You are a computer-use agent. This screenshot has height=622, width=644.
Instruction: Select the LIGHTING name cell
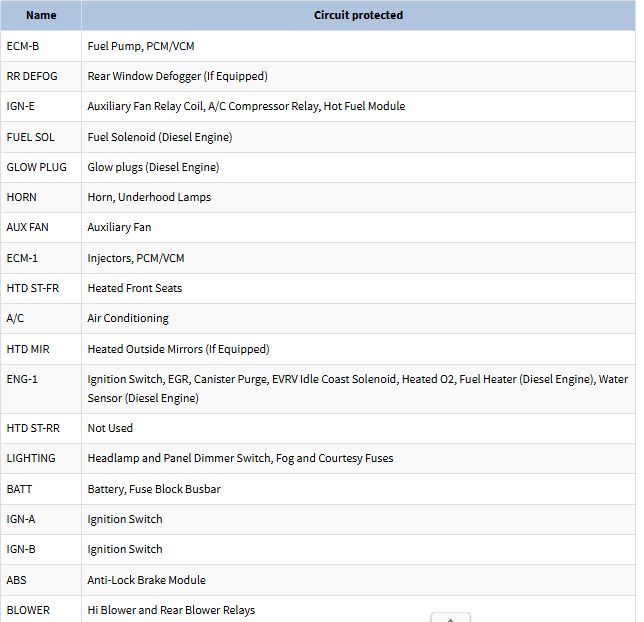[31, 458]
